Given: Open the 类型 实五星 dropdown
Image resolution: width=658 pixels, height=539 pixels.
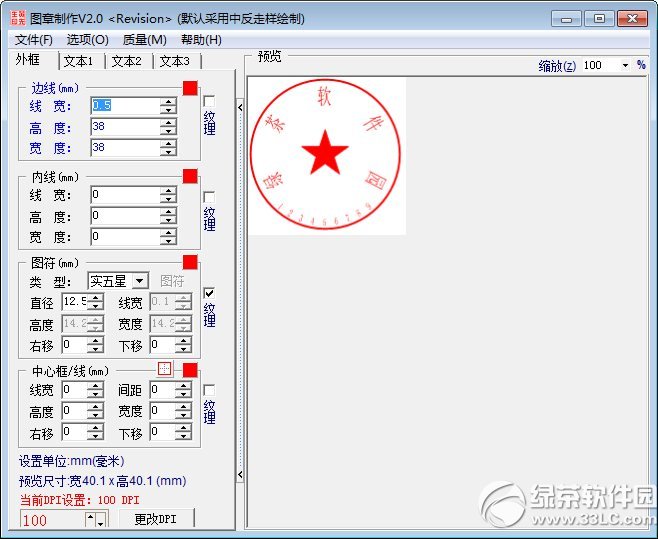Looking at the screenshot, I should pyautogui.click(x=139, y=281).
